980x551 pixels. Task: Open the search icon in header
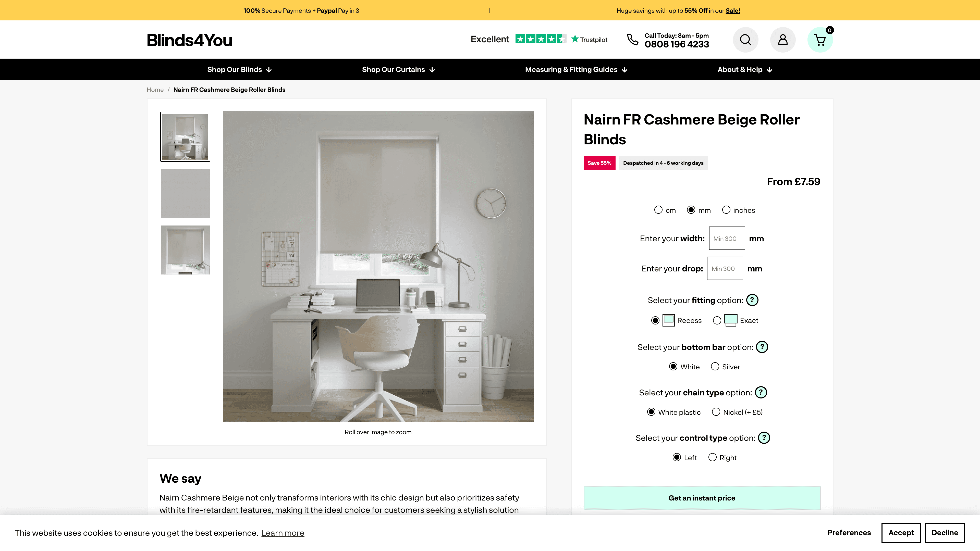pos(745,40)
